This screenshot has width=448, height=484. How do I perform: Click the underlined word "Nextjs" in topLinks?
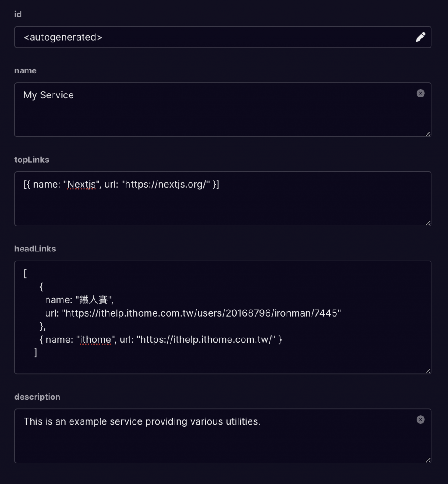pyautogui.click(x=81, y=185)
